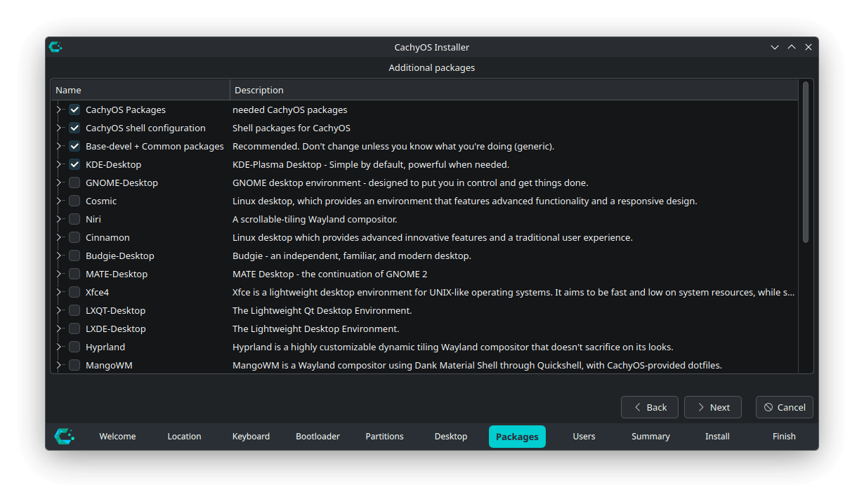Jump to the Users step
The height and width of the screenshot is (504, 864).
point(584,437)
